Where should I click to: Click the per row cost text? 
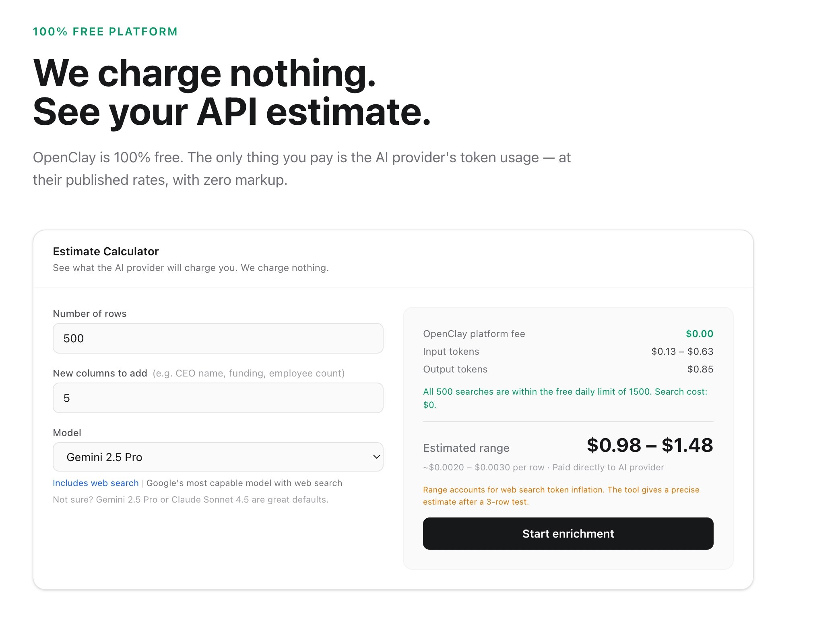pos(543,468)
